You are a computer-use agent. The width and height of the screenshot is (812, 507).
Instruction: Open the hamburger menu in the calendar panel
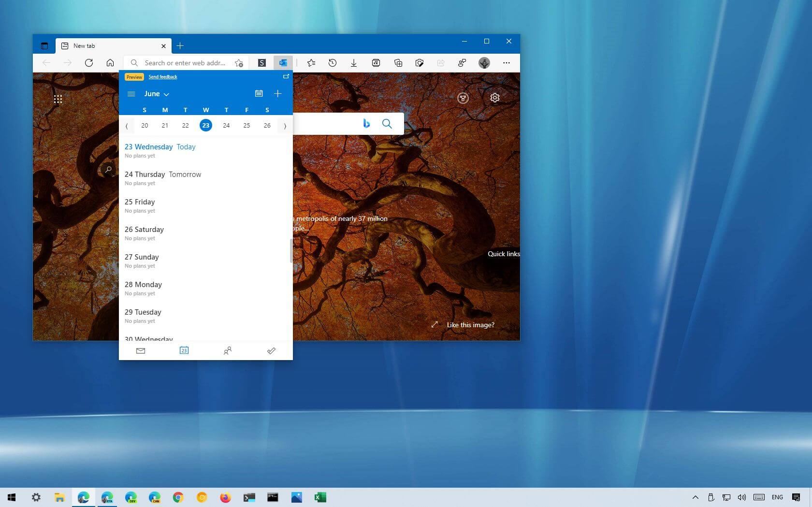point(131,94)
